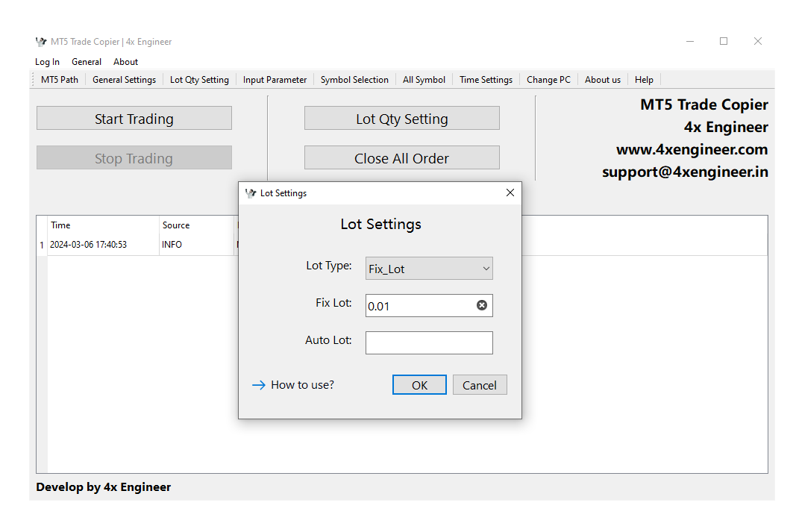Click the MT5 Path toolbar item
796x532 pixels.
pos(60,80)
